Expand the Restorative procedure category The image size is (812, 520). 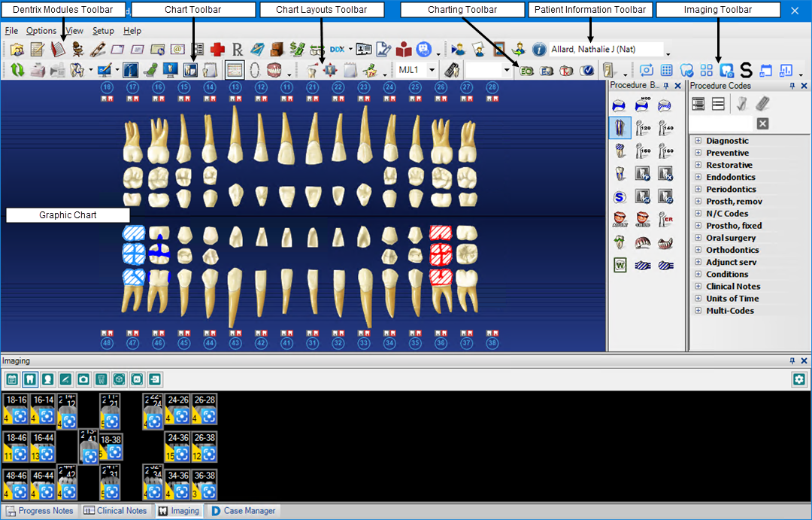(698, 165)
